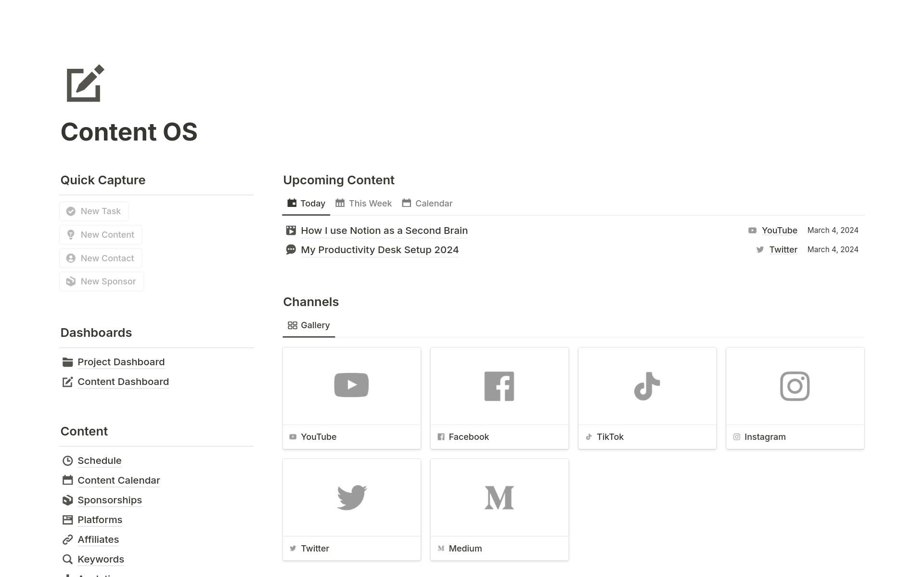This screenshot has height=577, width=924.
Task: Open How I use Notion as Second Brain
Action: tap(384, 231)
